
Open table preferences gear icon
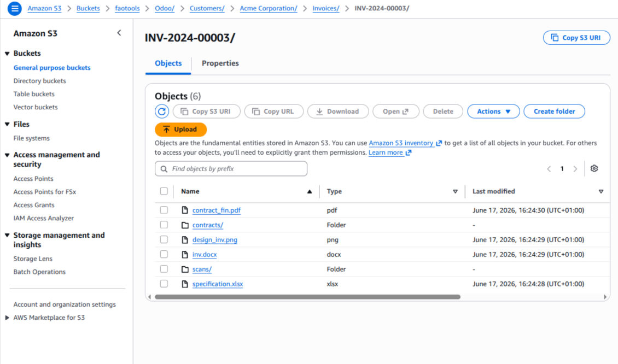[594, 168]
